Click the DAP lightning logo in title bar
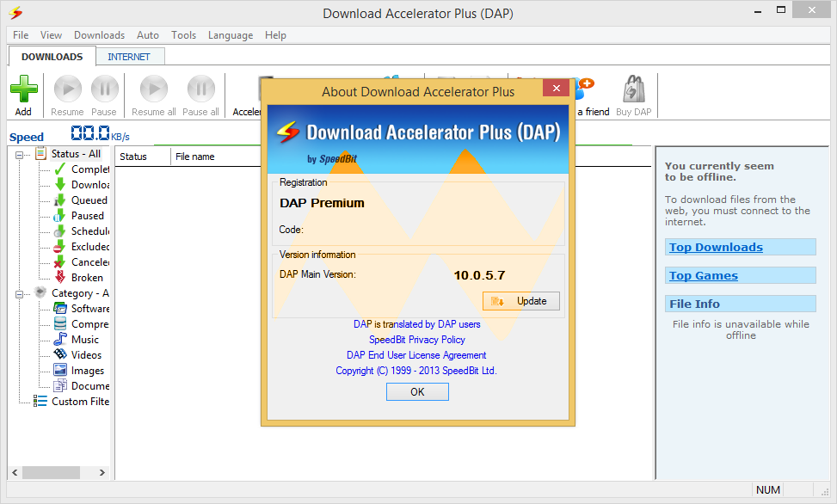Viewport: 837px width, 504px height. pos(16,13)
